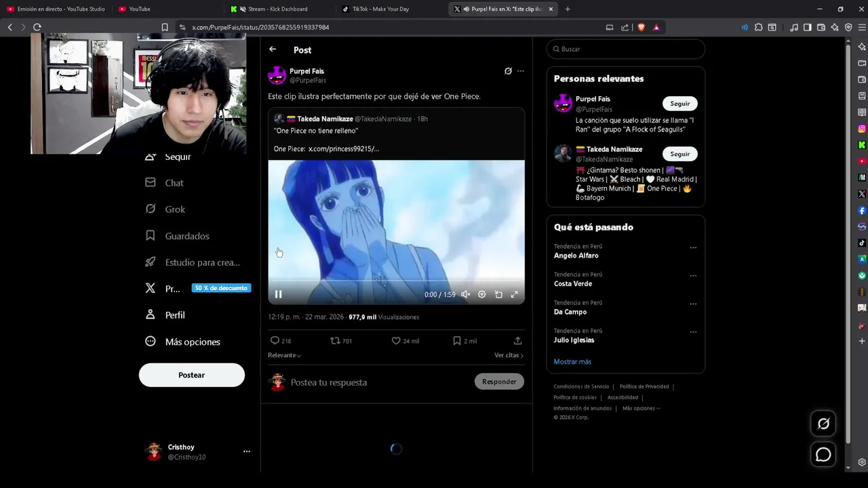The height and width of the screenshot is (488, 868).
Task: Open options for Angelo Alfaro trend
Action: [693, 248]
